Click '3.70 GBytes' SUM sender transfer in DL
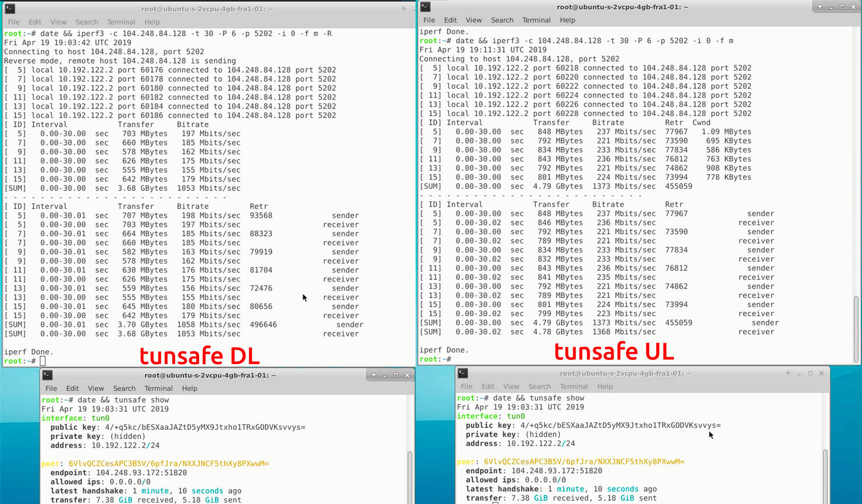 pos(143,324)
